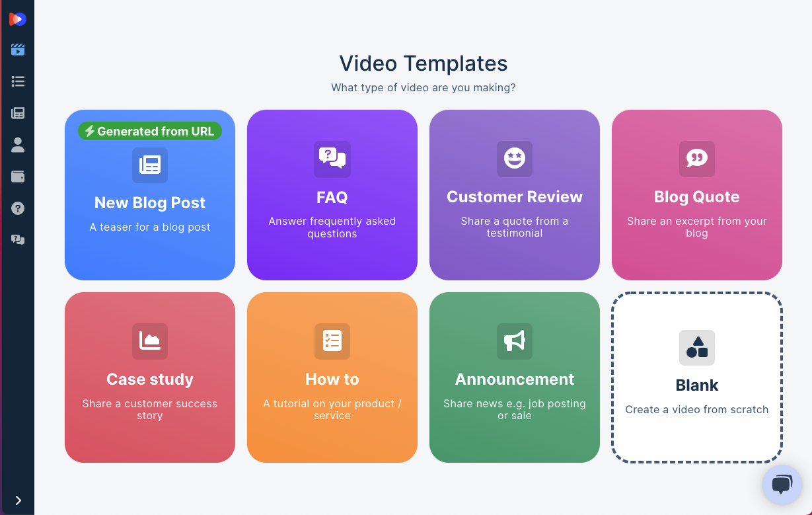The width and height of the screenshot is (812, 515).
Task: Click the FAQ template's speech bubble icon
Action: pos(332,159)
